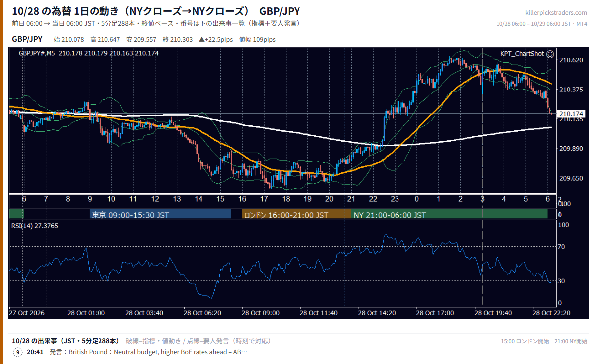Select the low price 安 209.557

click(141, 39)
